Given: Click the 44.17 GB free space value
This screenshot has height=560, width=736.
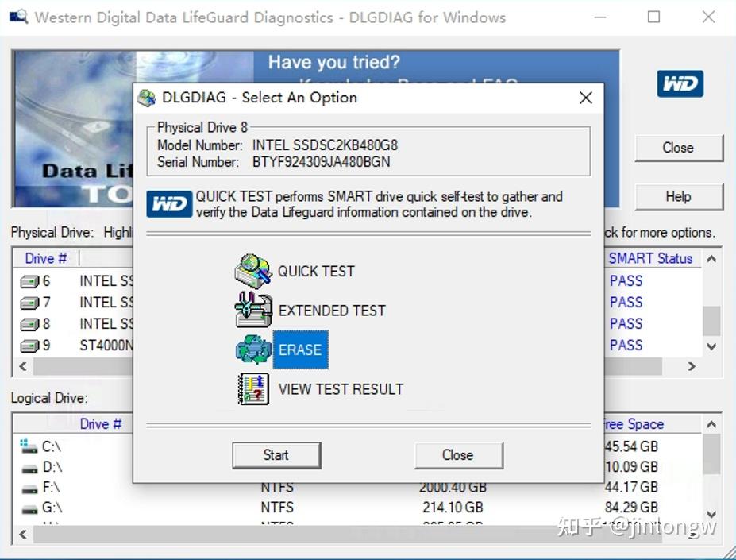Looking at the screenshot, I should (x=631, y=487).
